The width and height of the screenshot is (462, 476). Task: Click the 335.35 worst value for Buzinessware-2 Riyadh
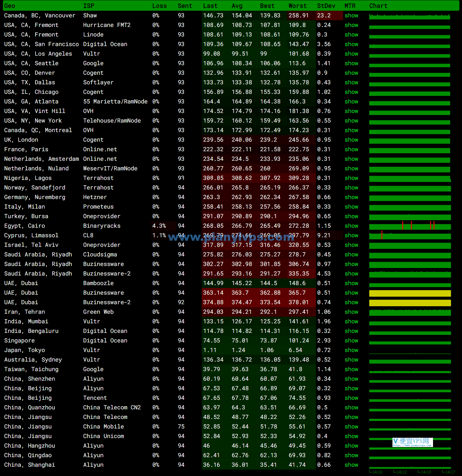[x=299, y=274]
